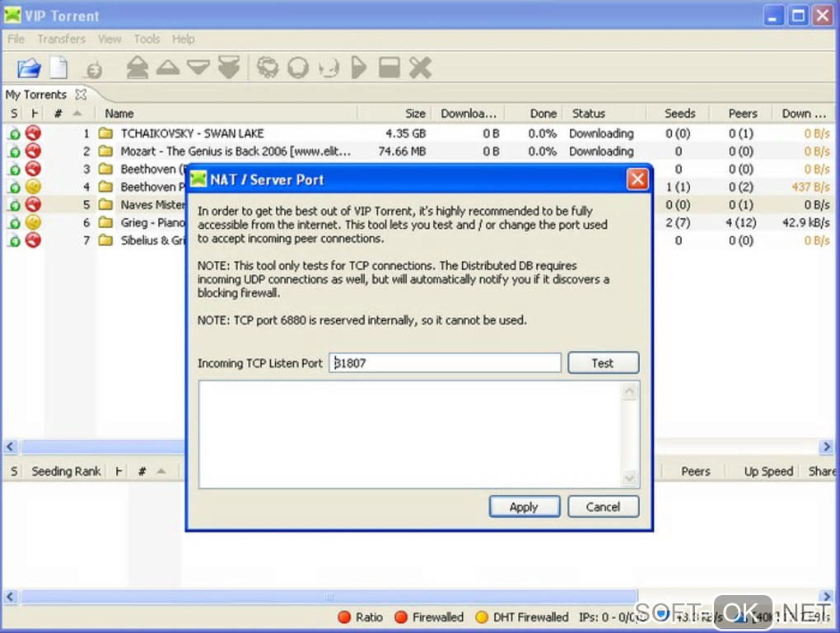Sort by Peers column in the top list
Image resolution: width=840 pixels, height=633 pixels.
pyautogui.click(x=742, y=114)
